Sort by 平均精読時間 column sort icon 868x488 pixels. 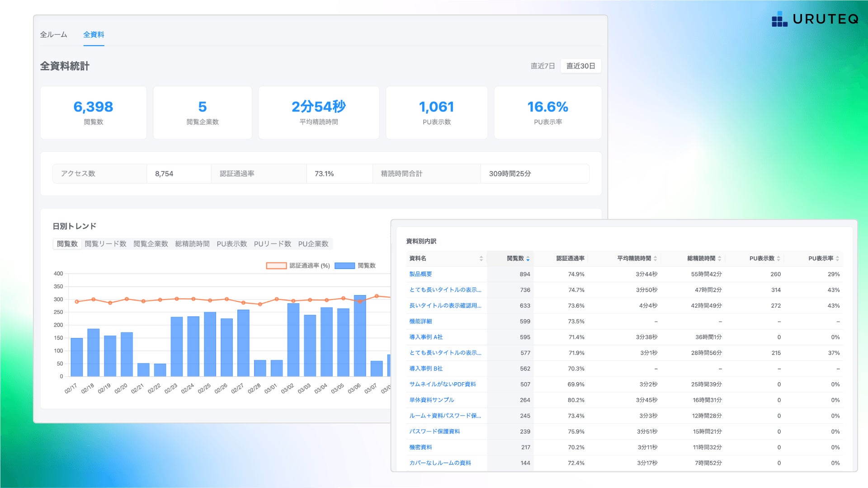(655, 258)
